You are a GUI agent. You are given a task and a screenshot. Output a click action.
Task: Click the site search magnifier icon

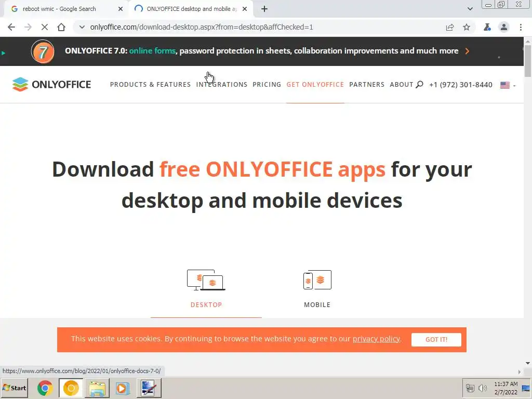click(x=419, y=85)
